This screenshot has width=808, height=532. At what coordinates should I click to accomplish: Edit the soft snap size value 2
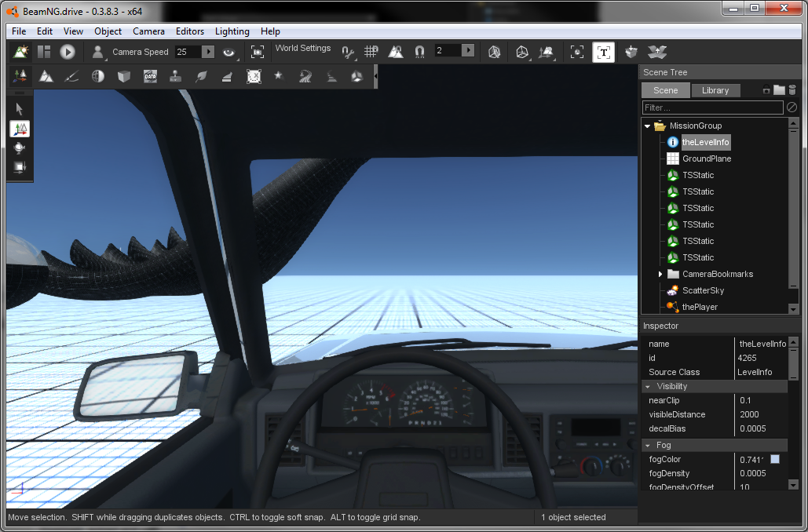pyautogui.click(x=448, y=50)
